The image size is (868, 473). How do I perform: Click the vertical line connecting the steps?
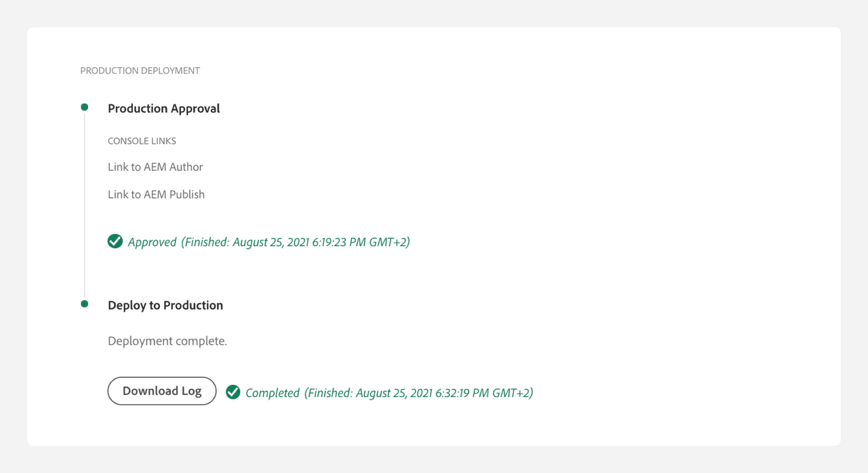84,203
